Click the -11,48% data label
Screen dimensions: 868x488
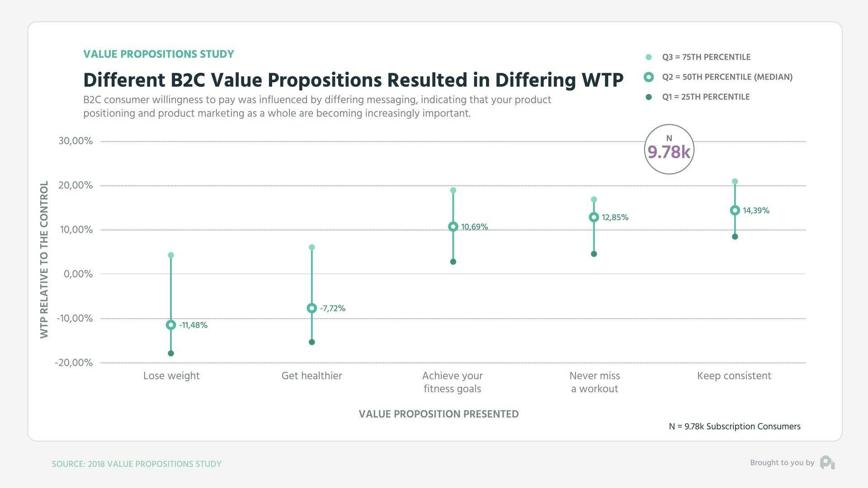click(193, 325)
